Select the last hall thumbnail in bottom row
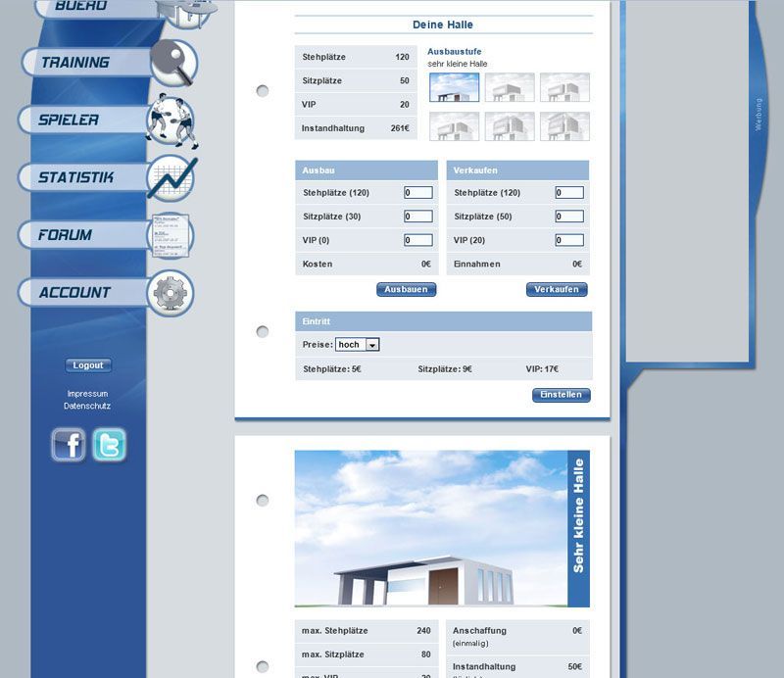Screen dimensions: 784x678 point(564,126)
